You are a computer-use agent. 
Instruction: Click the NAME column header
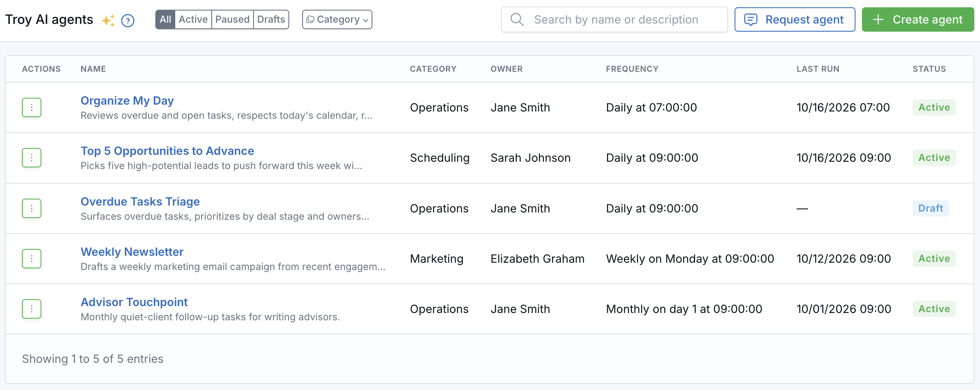pyautogui.click(x=93, y=69)
